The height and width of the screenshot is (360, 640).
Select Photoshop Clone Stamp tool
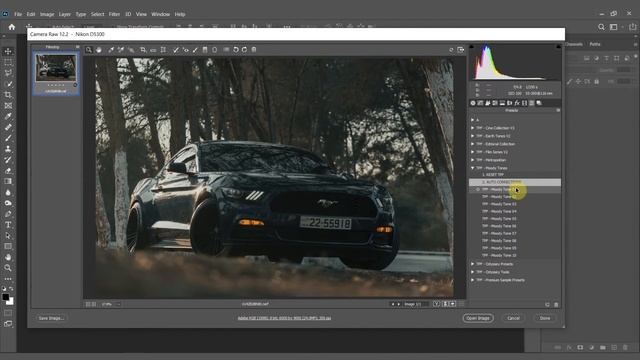[8, 149]
